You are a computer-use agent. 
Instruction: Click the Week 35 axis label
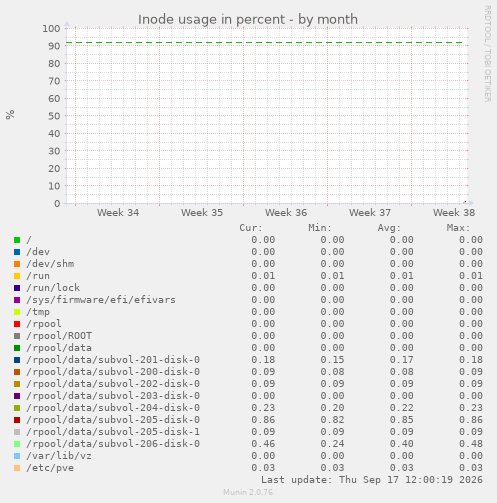(x=202, y=213)
